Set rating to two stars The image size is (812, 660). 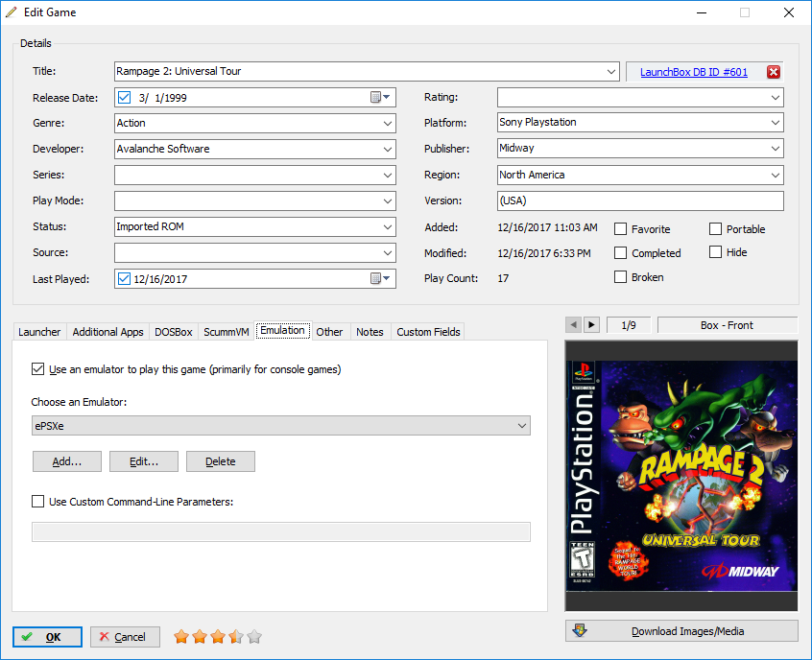pos(200,637)
